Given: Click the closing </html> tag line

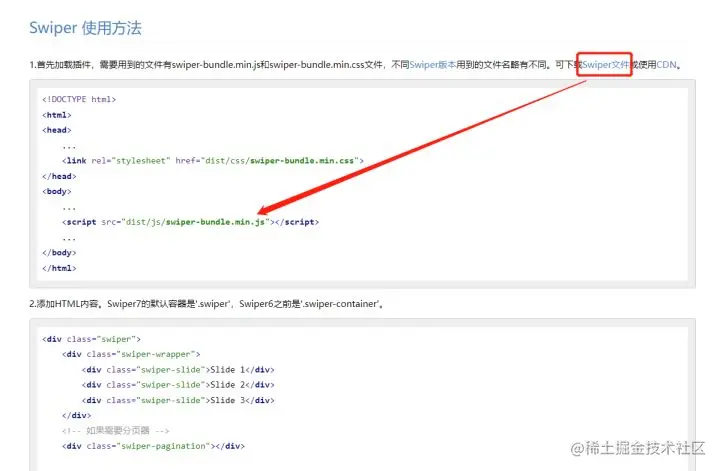Looking at the screenshot, I should click(x=59, y=268).
